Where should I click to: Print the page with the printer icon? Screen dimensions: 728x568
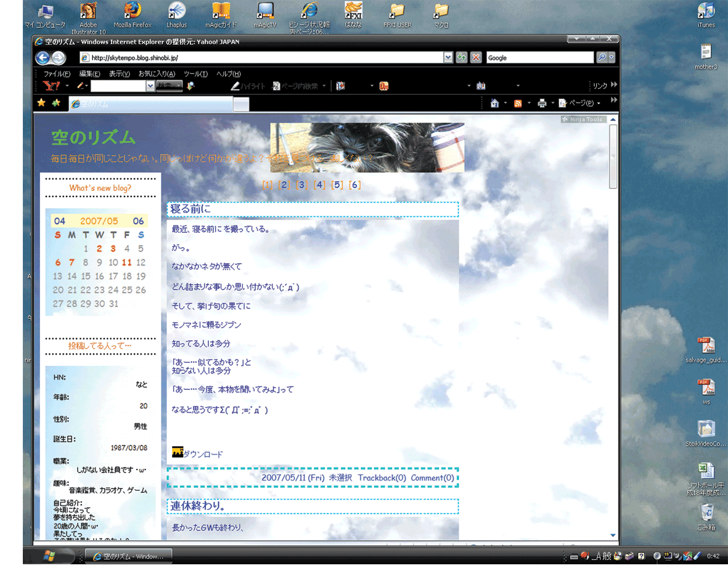tap(542, 103)
